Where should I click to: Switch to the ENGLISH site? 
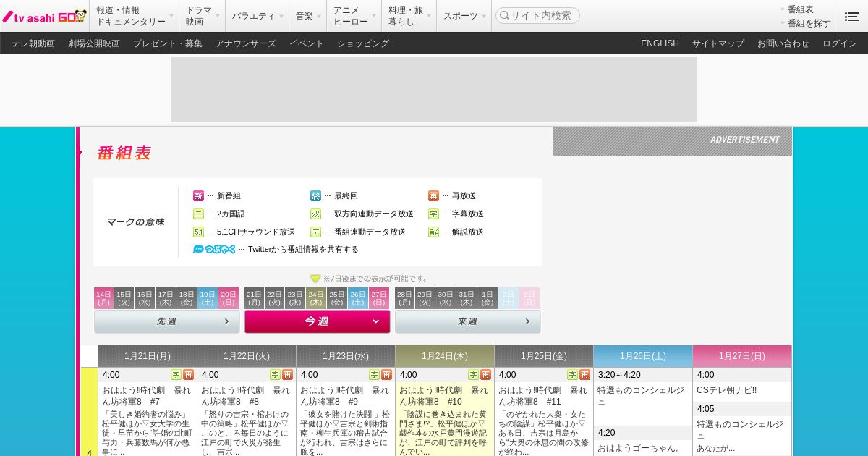[x=660, y=43]
